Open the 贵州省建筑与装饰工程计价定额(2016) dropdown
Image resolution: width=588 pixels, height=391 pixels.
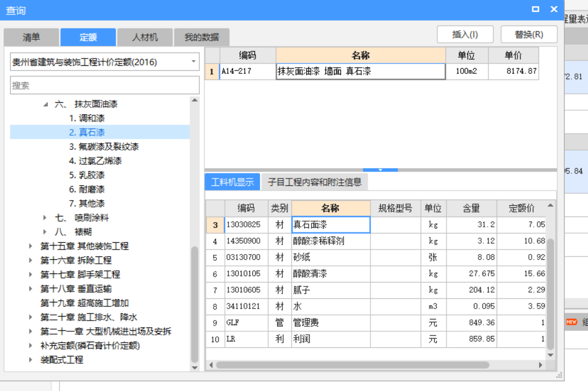(105, 62)
